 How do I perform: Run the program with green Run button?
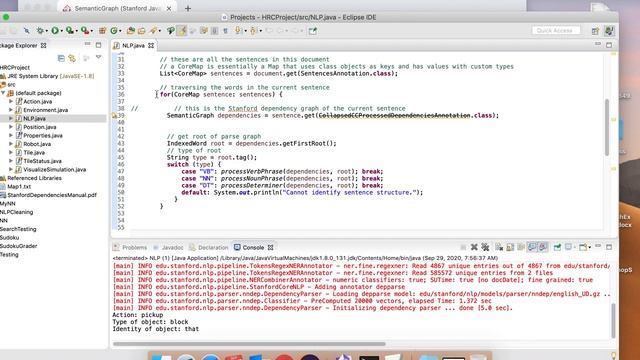(x=54, y=31)
